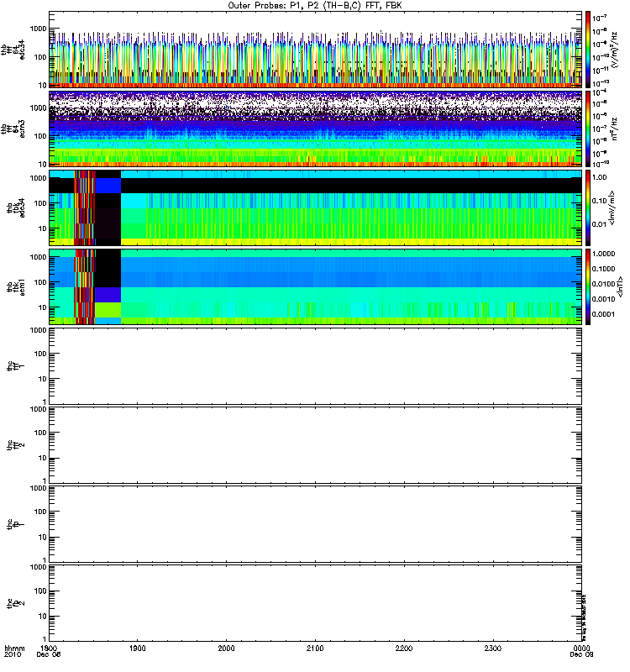The width and height of the screenshot is (630, 672).
Task: Click the '2200' time axis label
Action: click(x=404, y=648)
